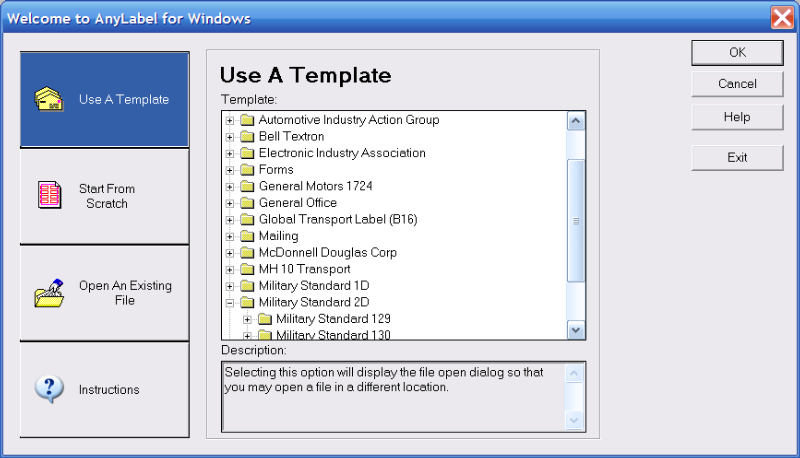Select the MH 10 Transport row text
800x458 pixels.
coord(305,269)
